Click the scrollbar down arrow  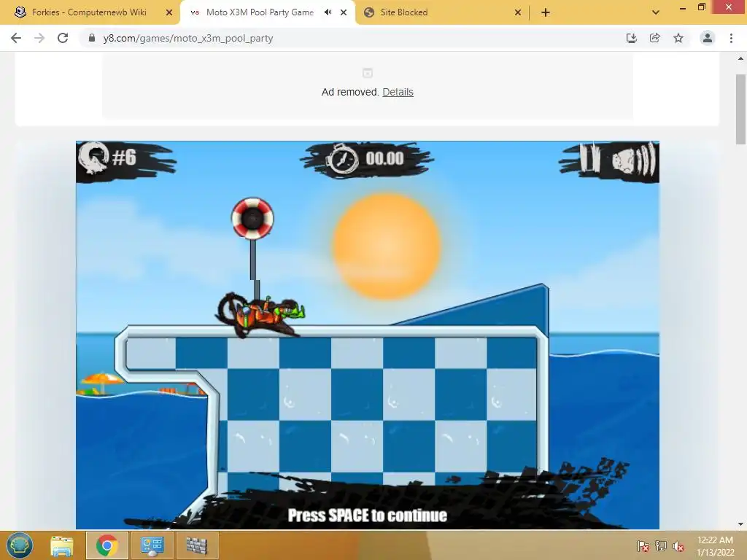(740, 524)
